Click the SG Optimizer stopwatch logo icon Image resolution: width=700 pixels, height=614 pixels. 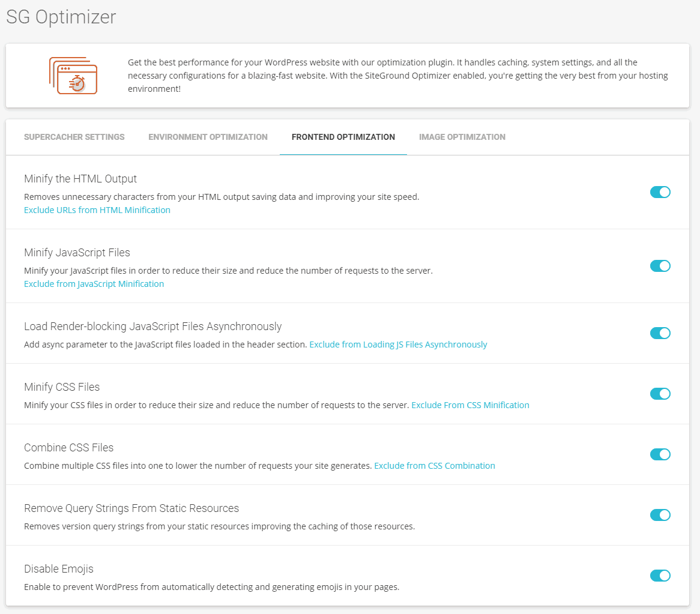point(73,76)
